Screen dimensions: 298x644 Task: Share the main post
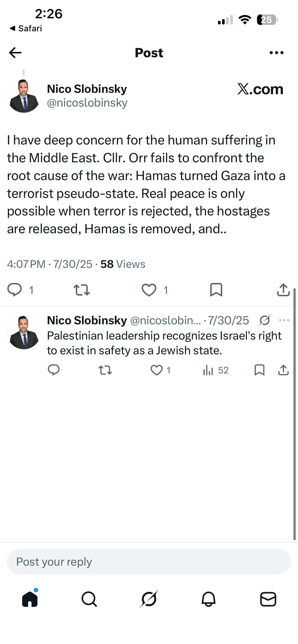pyautogui.click(x=283, y=290)
